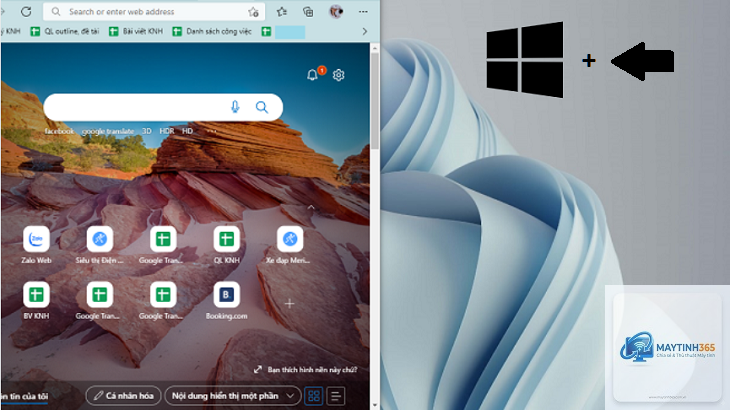The image size is (730, 410).
Task: Open the Collections icon in Edge toolbar
Action: tap(308, 12)
